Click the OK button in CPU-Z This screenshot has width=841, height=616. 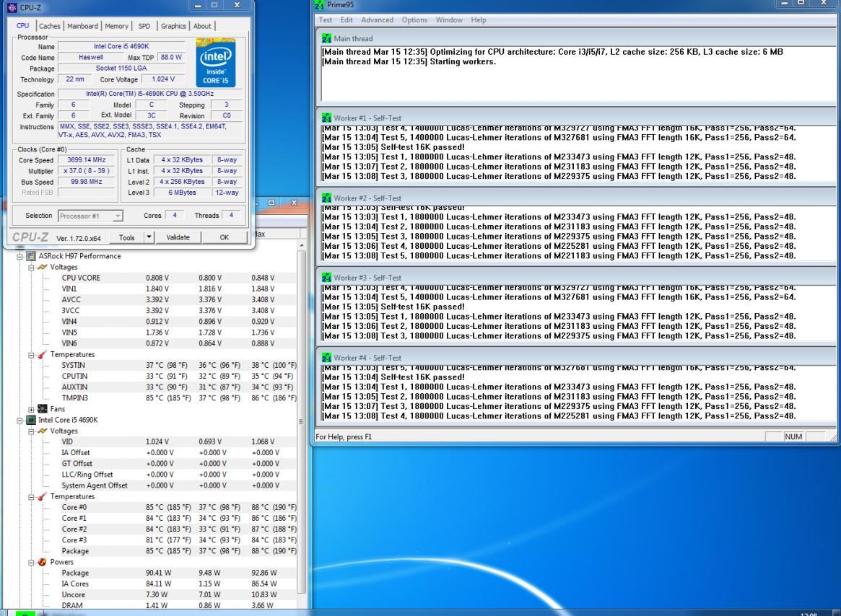[x=225, y=237]
